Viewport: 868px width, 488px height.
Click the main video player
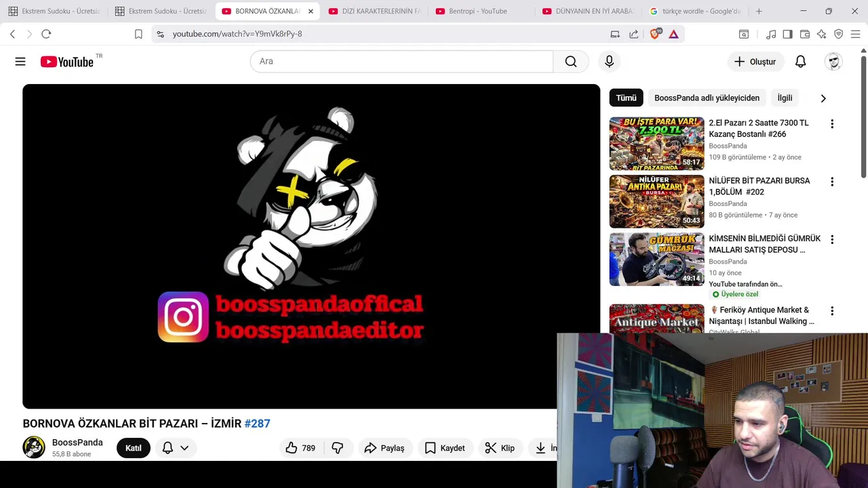pyautogui.click(x=311, y=246)
